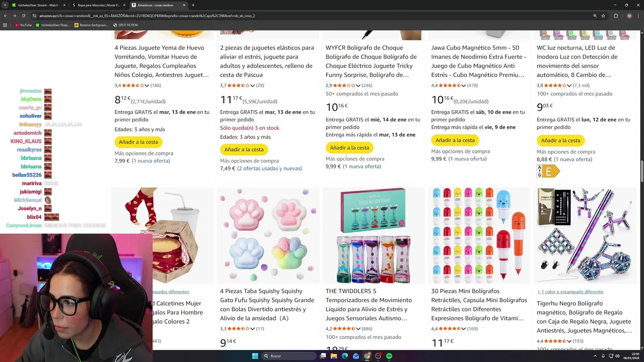Add WC luz nocturna to the basket
644x362 pixels.
click(x=560, y=140)
